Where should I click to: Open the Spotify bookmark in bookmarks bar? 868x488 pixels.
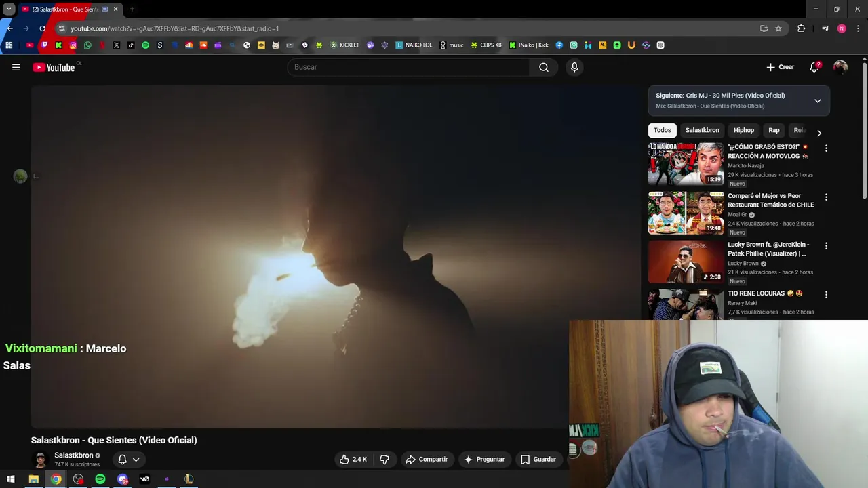coord(145,45)
